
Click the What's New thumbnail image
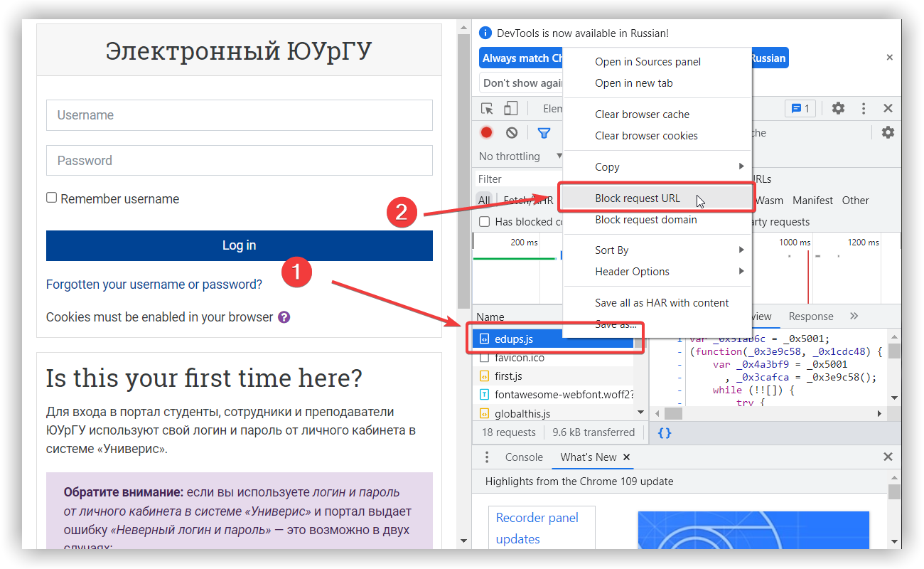tap(753, 530)
